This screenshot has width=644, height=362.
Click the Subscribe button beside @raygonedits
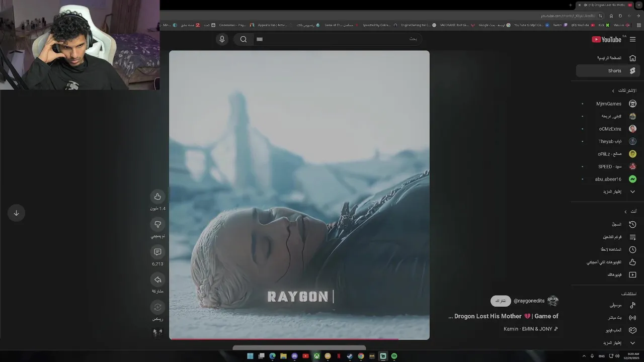pos(501,301)
